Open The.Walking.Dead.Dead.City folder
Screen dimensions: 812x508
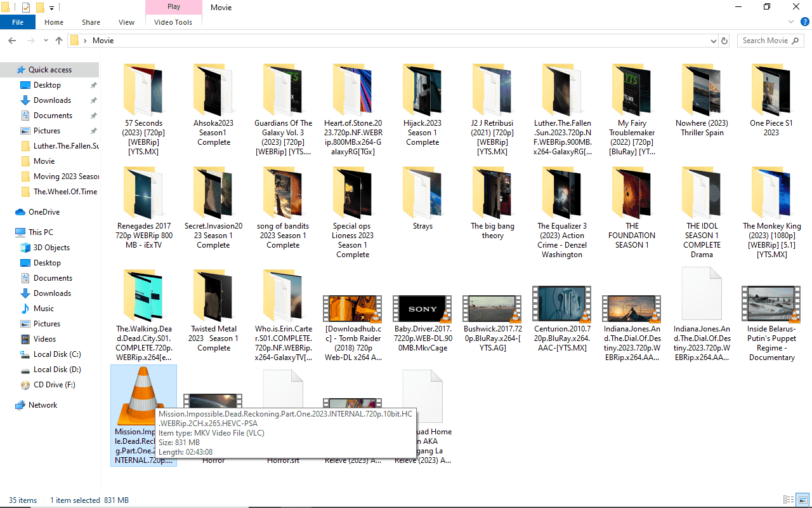143,314
